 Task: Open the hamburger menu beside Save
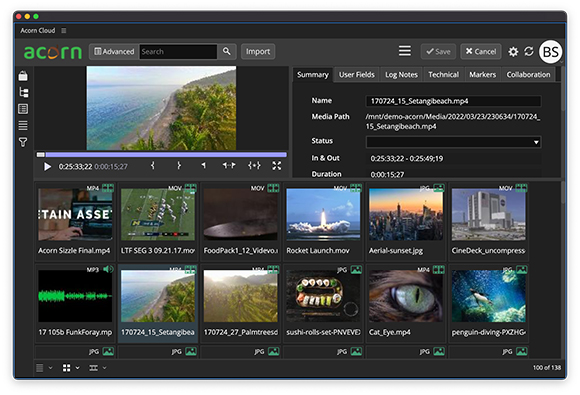click(x=405, y=51)
